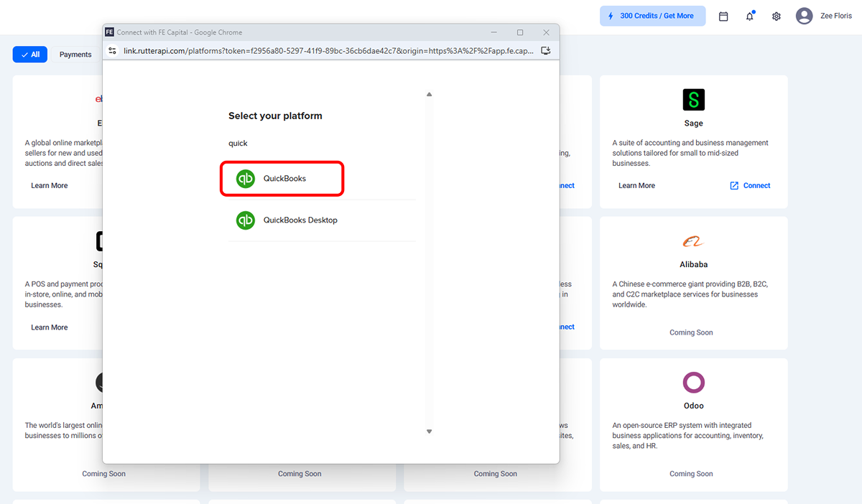The image size is (862, 504).
Task: Click Coming Soon on the Odoo card
Action: [692, 474]
